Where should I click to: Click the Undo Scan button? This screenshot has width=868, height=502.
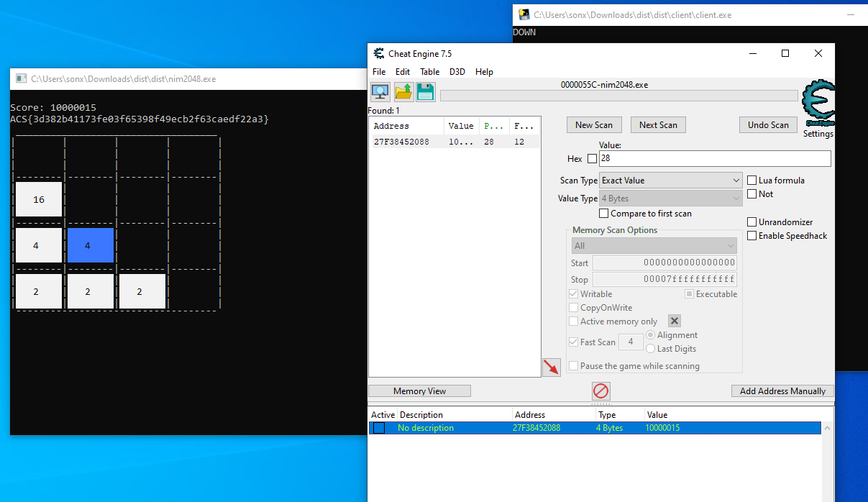768,125
